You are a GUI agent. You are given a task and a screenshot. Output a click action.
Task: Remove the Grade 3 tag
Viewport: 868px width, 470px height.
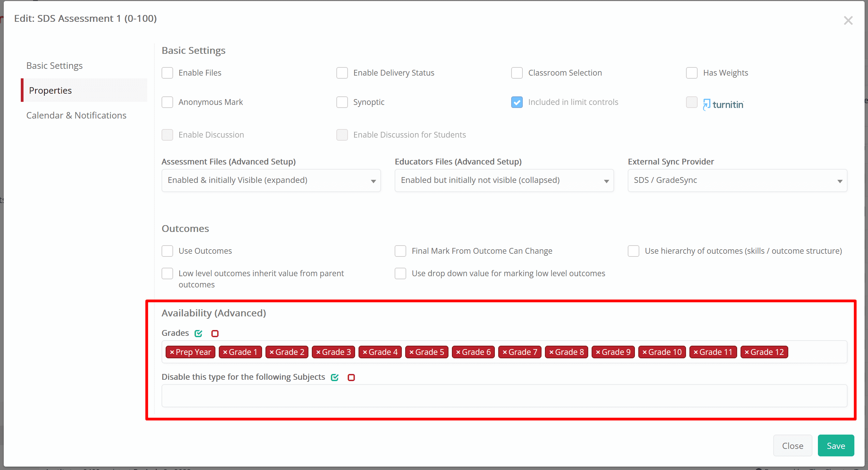[318, 352]
